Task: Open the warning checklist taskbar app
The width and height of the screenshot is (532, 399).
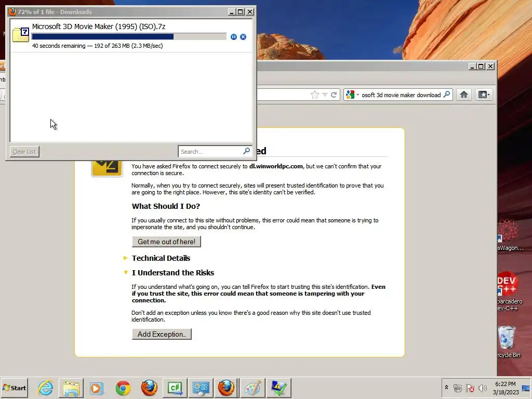Action: (x=278, y=388)
